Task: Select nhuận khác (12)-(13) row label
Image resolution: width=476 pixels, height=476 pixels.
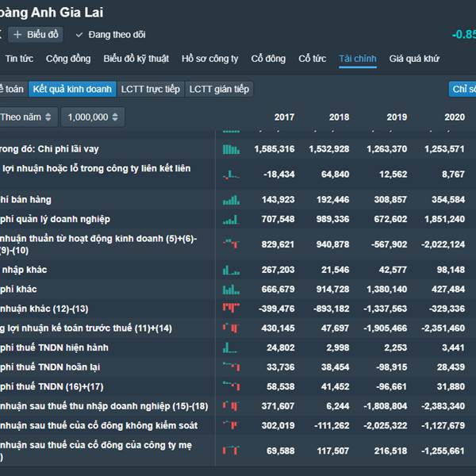Action: (44, 309)
